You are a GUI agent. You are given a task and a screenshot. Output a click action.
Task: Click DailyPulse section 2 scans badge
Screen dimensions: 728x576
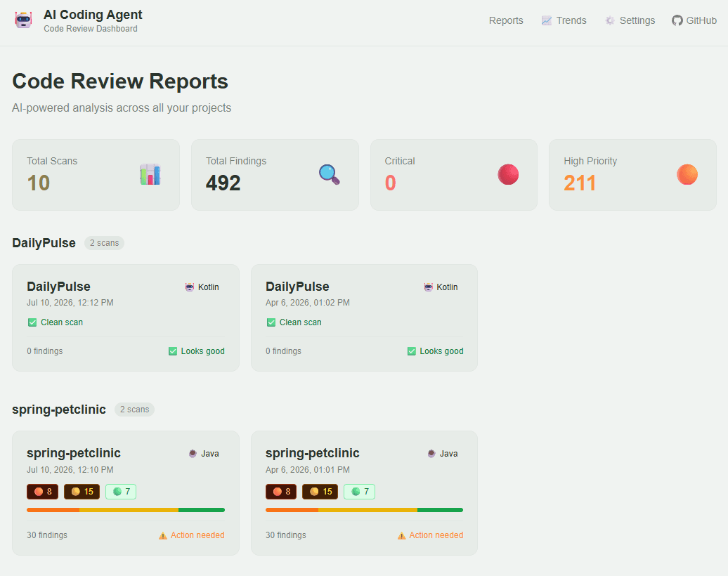105,243
